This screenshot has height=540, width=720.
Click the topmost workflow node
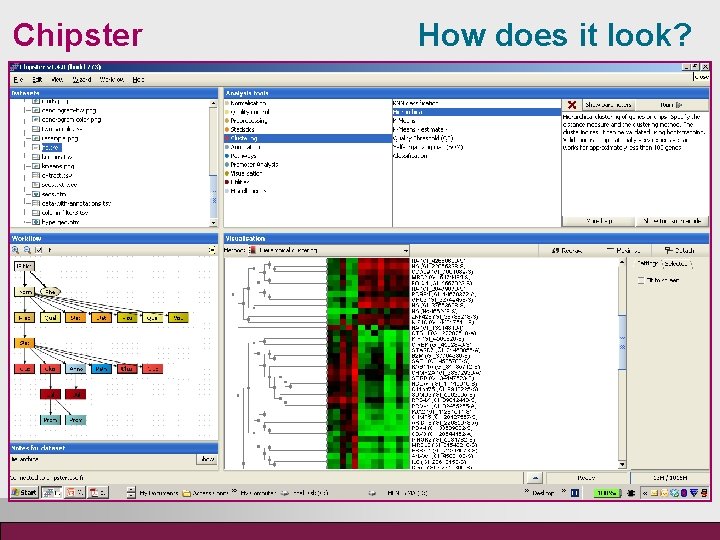pos(24,266)
